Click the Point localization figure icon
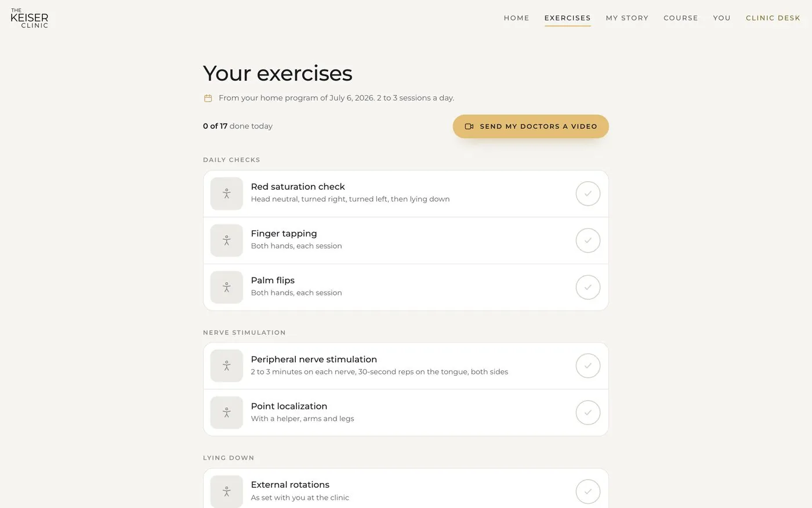Screen dimensions: 812x508 tap(226, 413)
